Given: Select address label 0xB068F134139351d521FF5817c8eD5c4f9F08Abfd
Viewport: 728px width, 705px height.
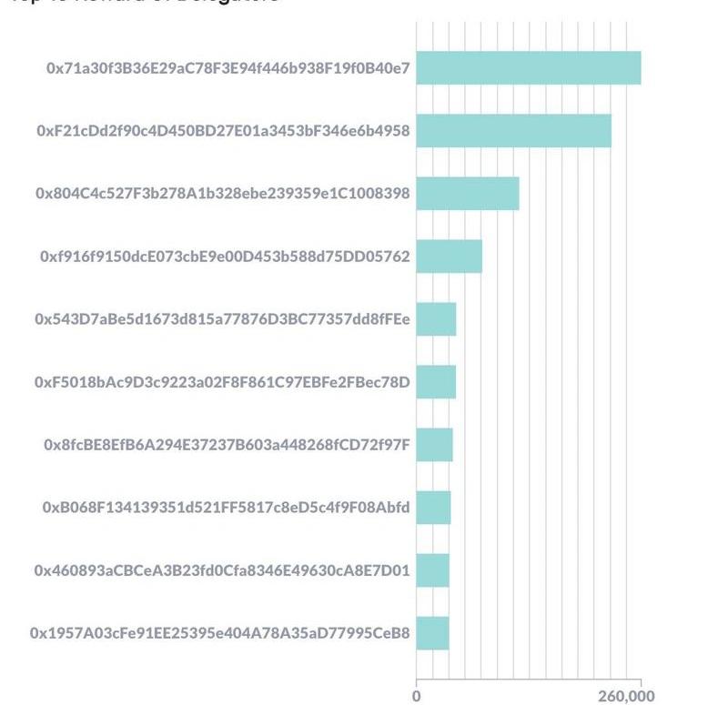Looking at the screenshot, I should (x=227, y=508).
